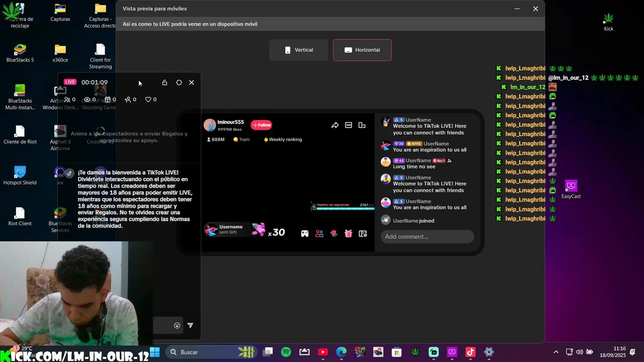Open BlueStacks Multi-Instance desktop icon
Viewport: 644px width, 362px height.
[20, 97]
